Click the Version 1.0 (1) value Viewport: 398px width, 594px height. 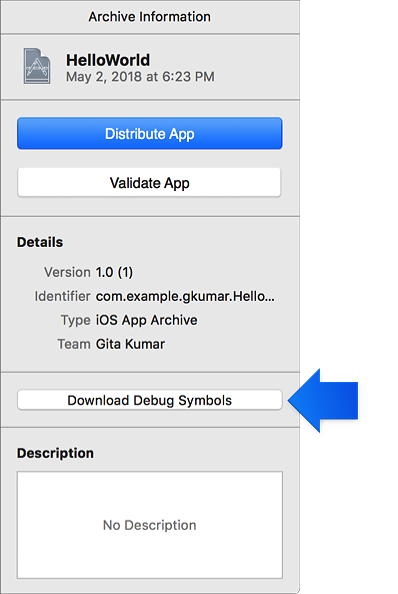click(x=114, y=272)
